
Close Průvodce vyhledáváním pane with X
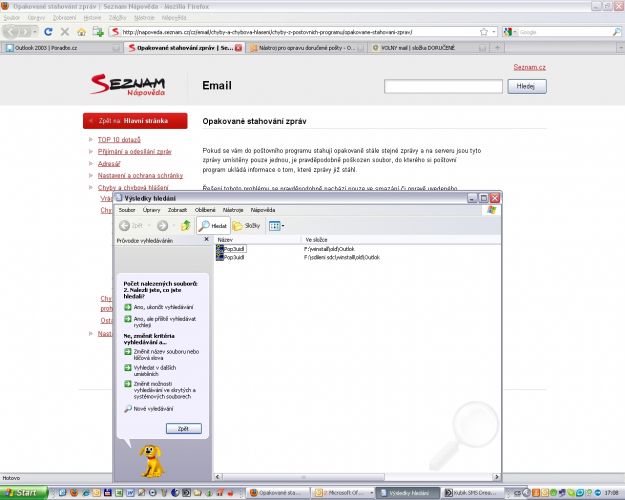[206, 239]
